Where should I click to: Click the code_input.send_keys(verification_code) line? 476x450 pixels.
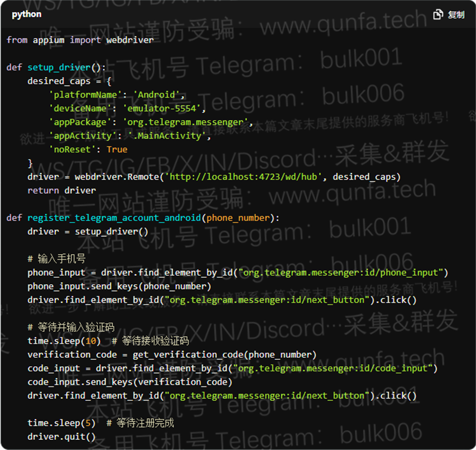[x=130, y=382]
